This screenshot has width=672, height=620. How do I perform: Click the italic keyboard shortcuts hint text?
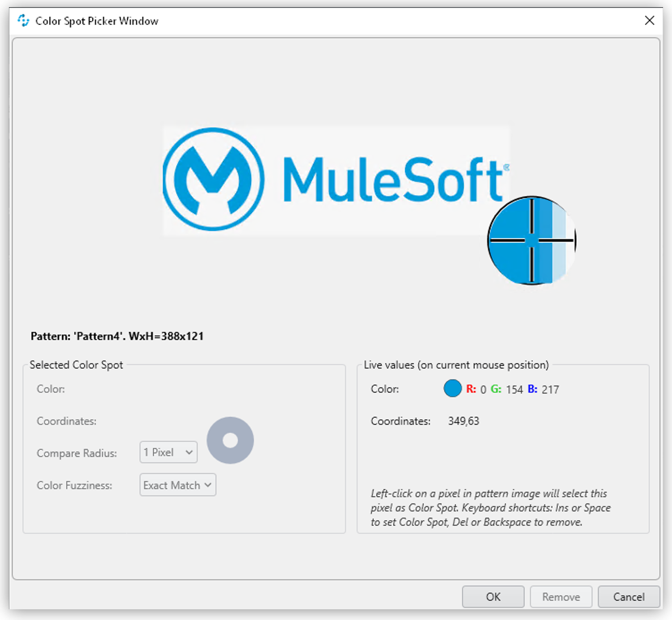tap(490, 508)
